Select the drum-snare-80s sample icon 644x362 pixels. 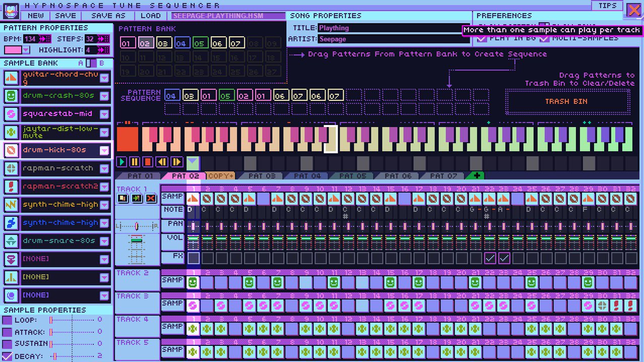(x=12, y=241)
